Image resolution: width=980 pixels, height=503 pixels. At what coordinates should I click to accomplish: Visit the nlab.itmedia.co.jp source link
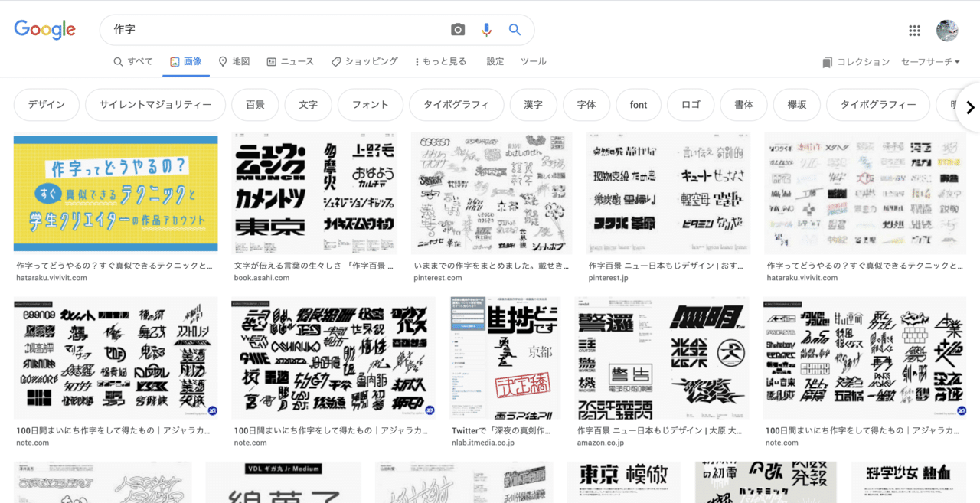[x=483, y=443]
